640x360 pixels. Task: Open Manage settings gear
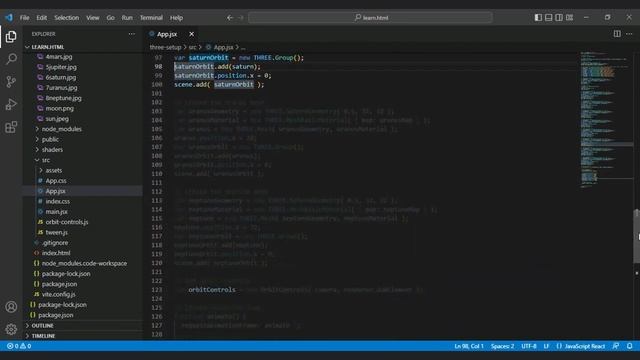11,329
